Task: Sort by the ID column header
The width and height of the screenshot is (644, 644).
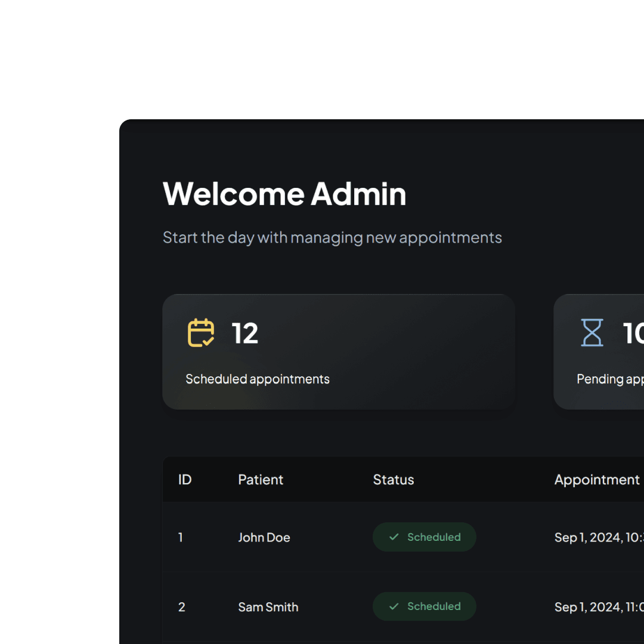Action: (x=185, y=479)
